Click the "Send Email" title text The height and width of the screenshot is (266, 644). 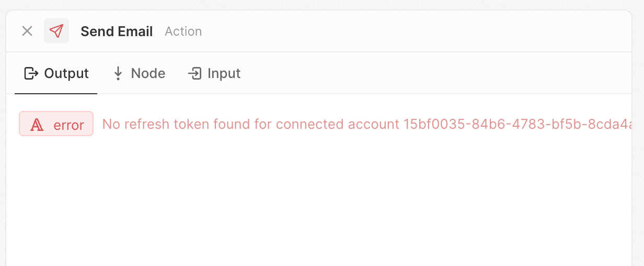point(117,31)
